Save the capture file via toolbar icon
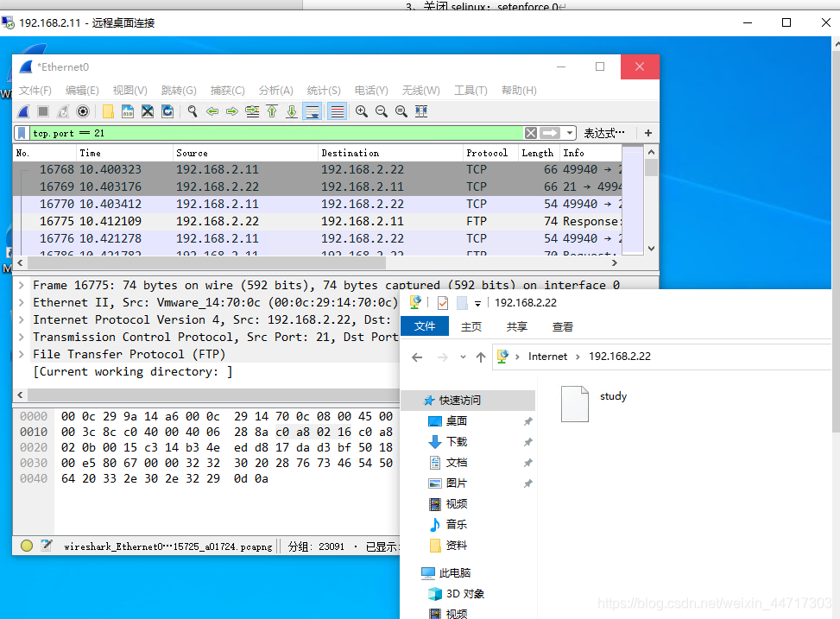 tap(128, 111)
